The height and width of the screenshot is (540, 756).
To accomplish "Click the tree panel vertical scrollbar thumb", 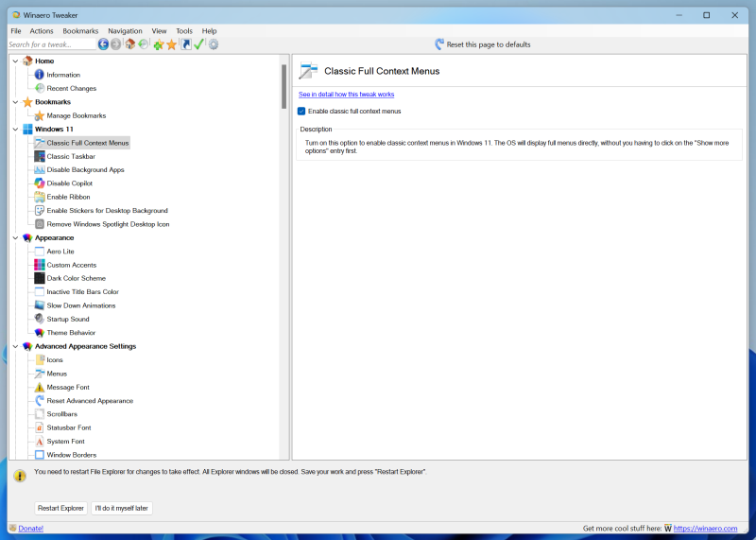I will (x=284, y=86).
